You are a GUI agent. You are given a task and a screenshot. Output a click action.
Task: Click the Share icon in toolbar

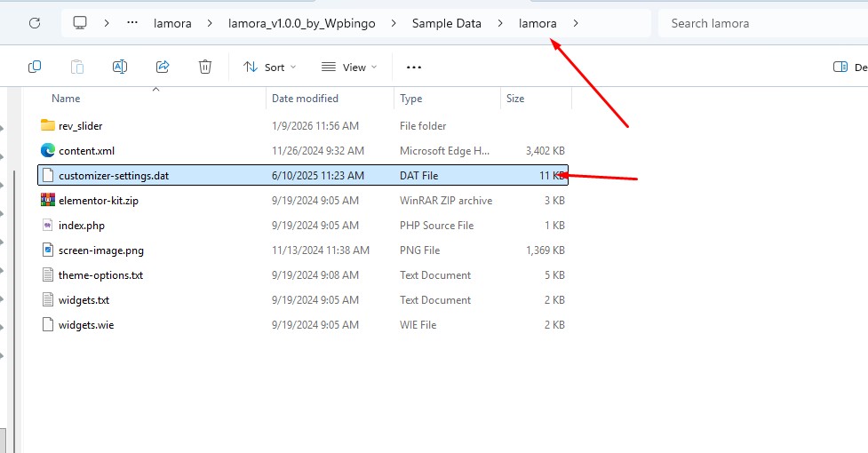click(x=163, y=67)
